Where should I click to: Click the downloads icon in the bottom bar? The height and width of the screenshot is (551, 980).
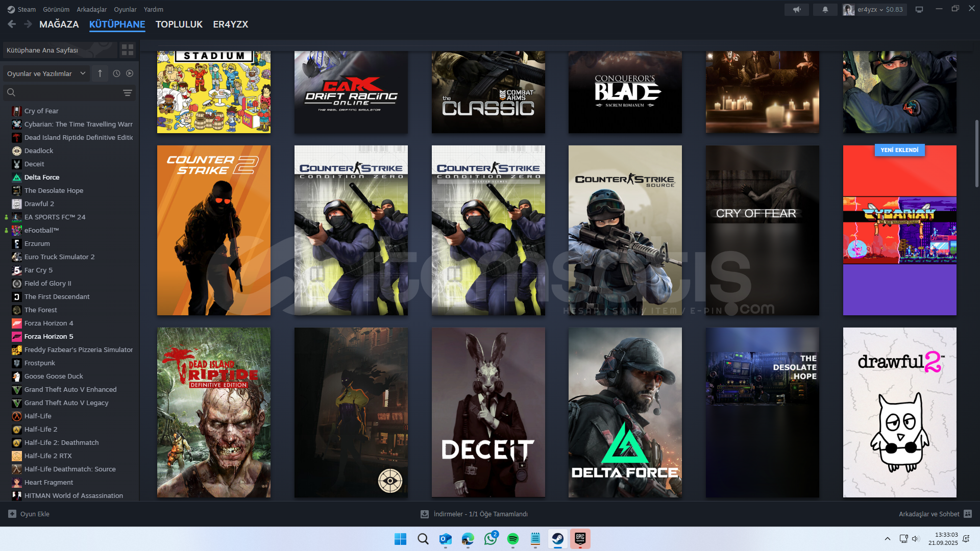(424, 514)
